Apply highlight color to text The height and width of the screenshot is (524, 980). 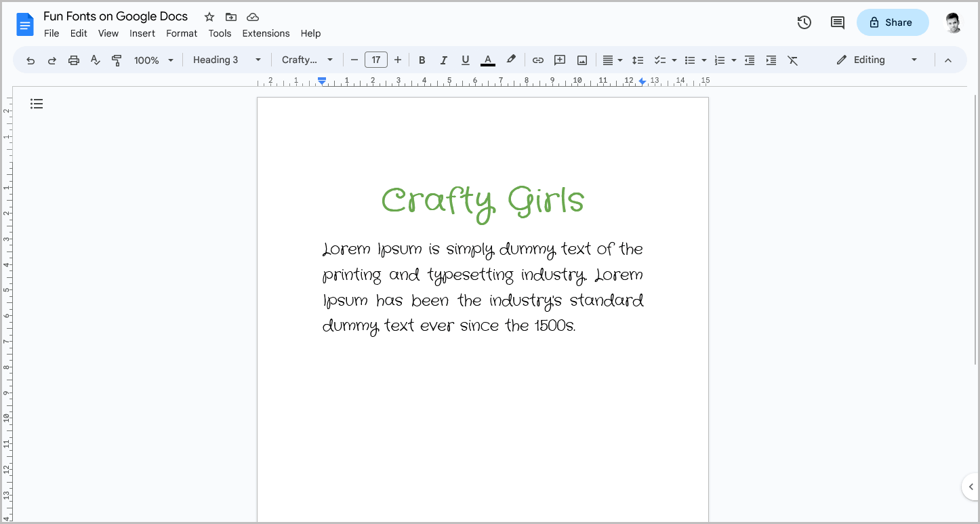[x=511, y=60]
